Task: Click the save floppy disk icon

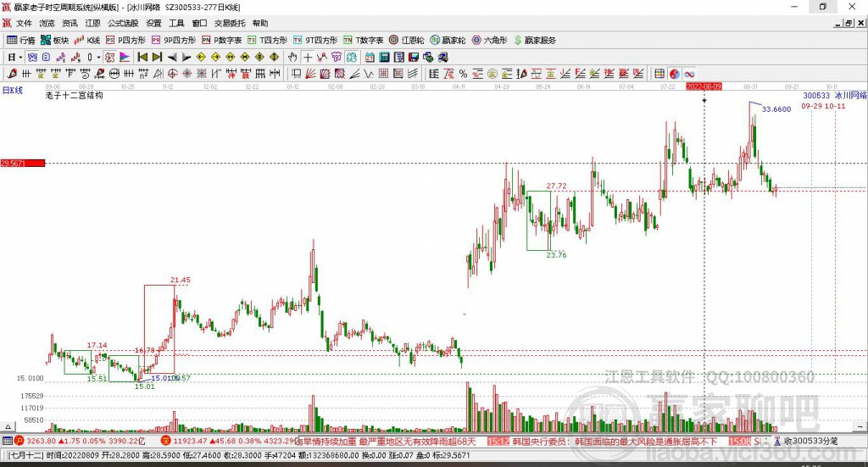Action: (x=414, y=57)
